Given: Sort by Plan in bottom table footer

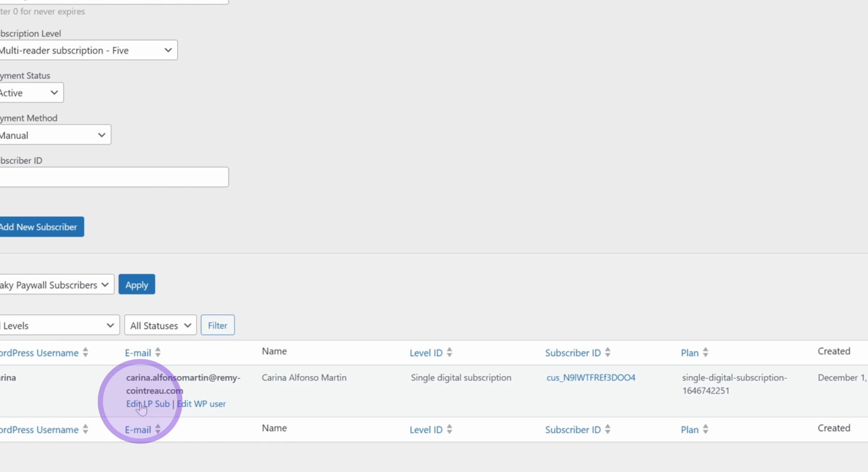Looking at the screenshot, I should point(690,430).
